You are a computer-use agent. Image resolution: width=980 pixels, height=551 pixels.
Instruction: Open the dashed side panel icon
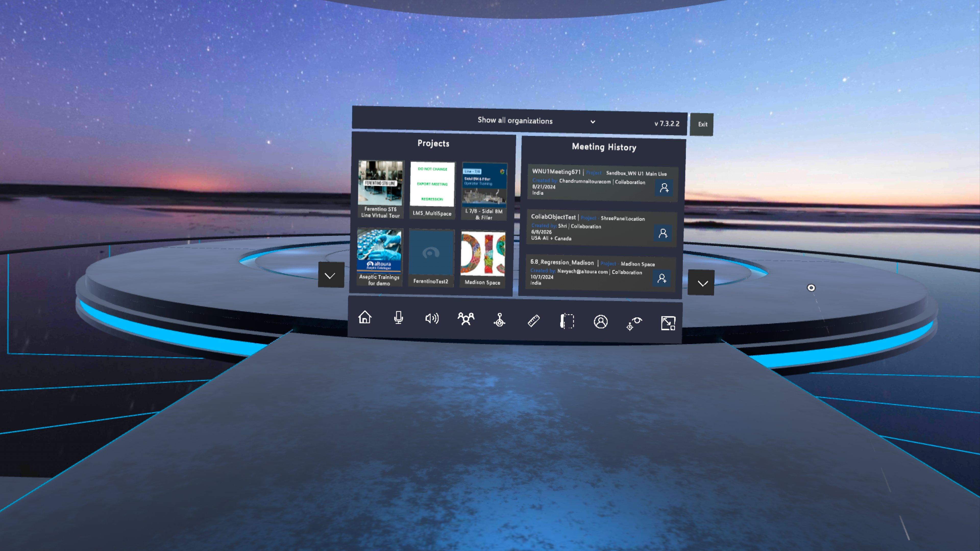(567, 321)
